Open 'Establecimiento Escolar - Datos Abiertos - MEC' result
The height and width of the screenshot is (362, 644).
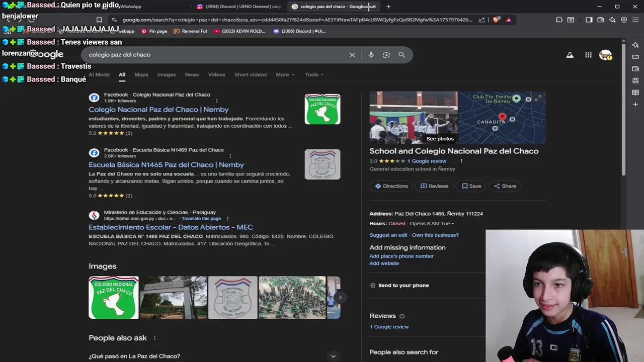(x=171, y=227)
